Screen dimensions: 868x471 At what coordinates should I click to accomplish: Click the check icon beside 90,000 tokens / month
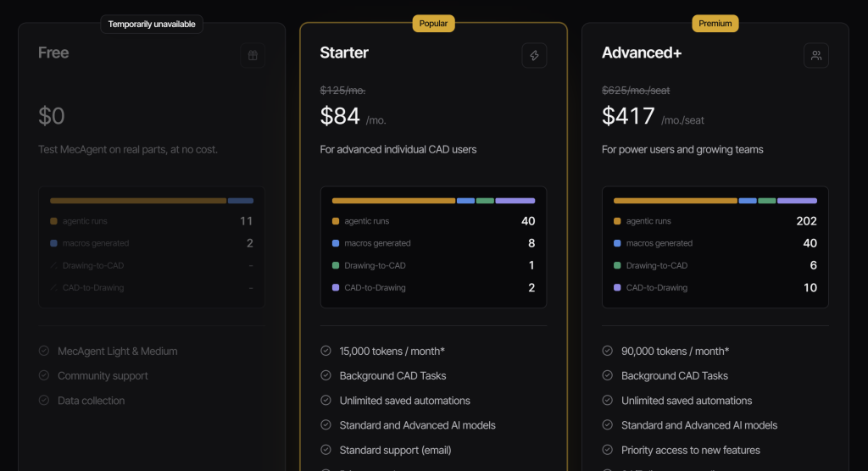point(607,351)
